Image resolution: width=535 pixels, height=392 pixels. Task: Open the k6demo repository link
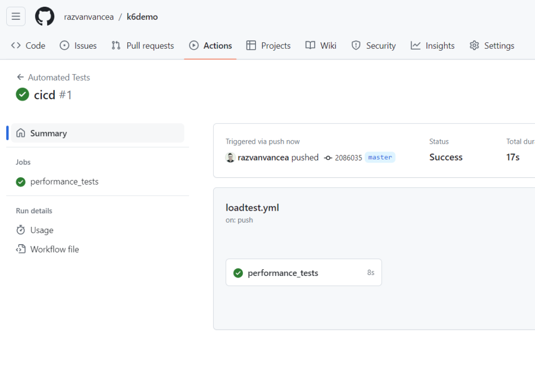click(x=142, y=17)
